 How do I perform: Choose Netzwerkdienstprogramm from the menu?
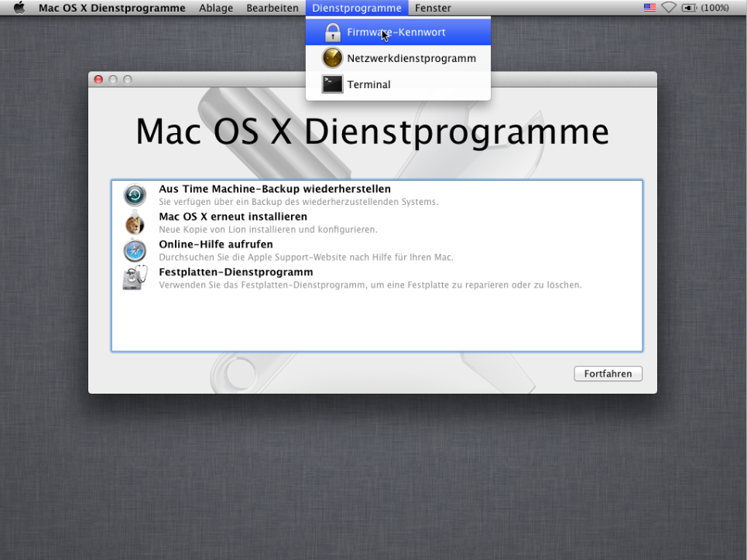tap(399, 58)
